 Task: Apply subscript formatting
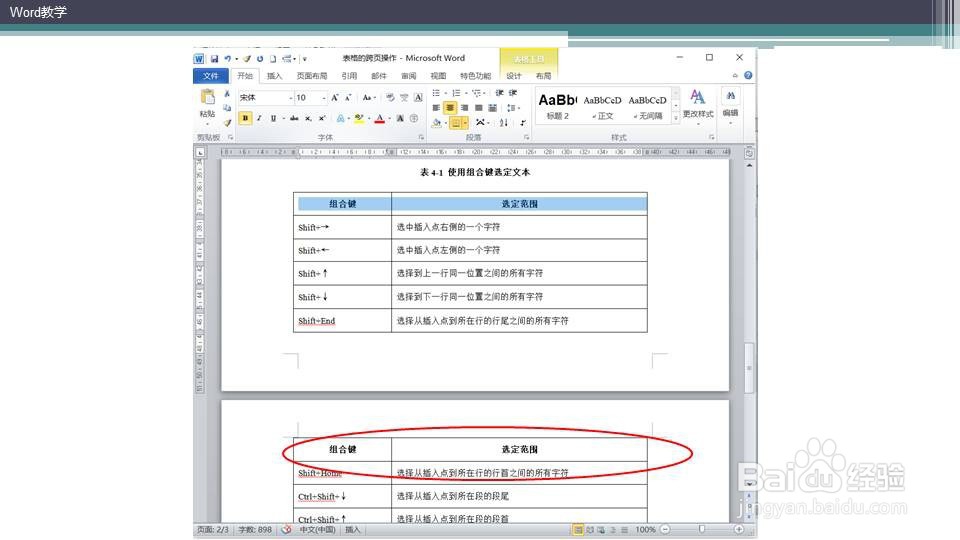pos(308,118)
